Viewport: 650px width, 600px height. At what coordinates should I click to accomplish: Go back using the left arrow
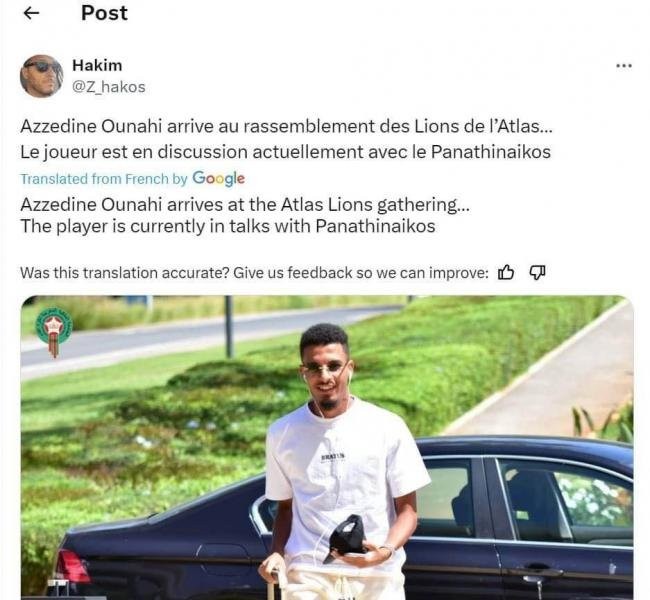point(32,13)
